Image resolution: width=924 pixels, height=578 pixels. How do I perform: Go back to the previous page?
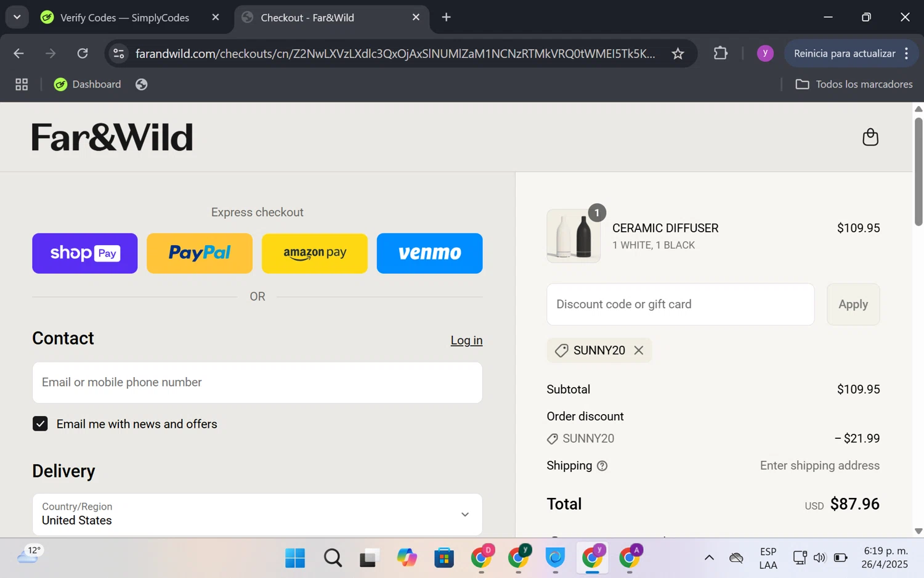tap(18, 54)
